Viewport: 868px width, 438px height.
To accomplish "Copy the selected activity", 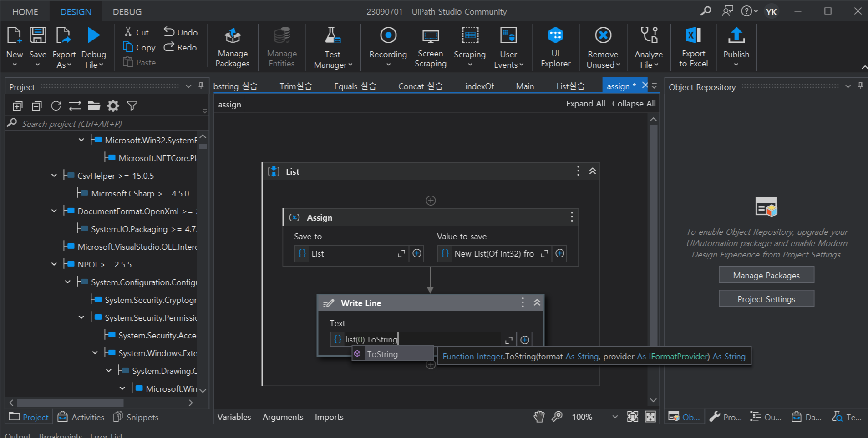I will click(x=139, y=47).
